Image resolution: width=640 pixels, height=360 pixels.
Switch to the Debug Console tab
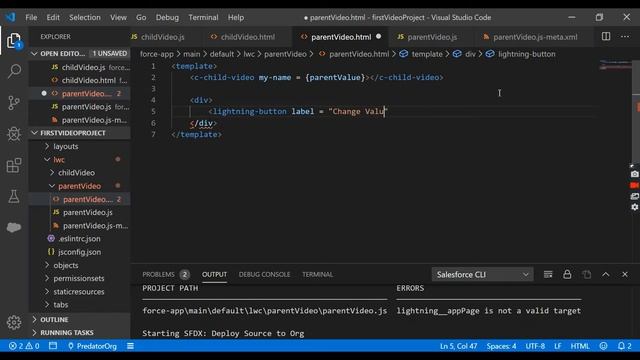pyautogui.click(x=264, y=274)
